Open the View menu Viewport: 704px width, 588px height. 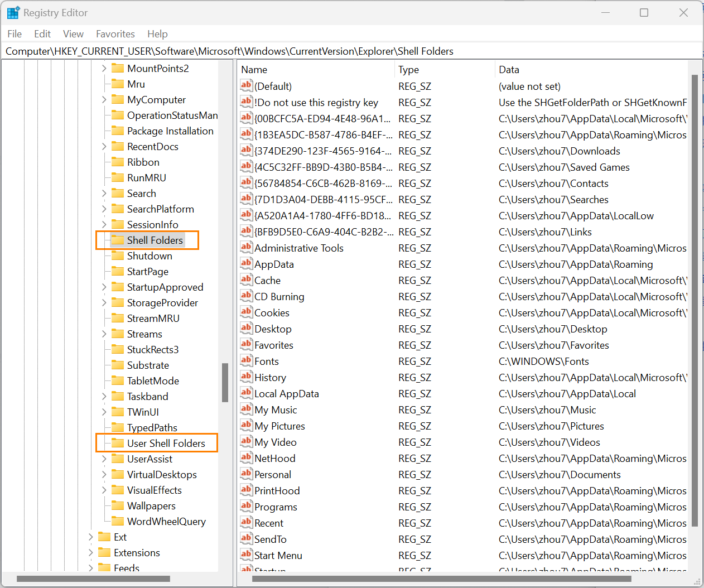click(x=73, y=34)
